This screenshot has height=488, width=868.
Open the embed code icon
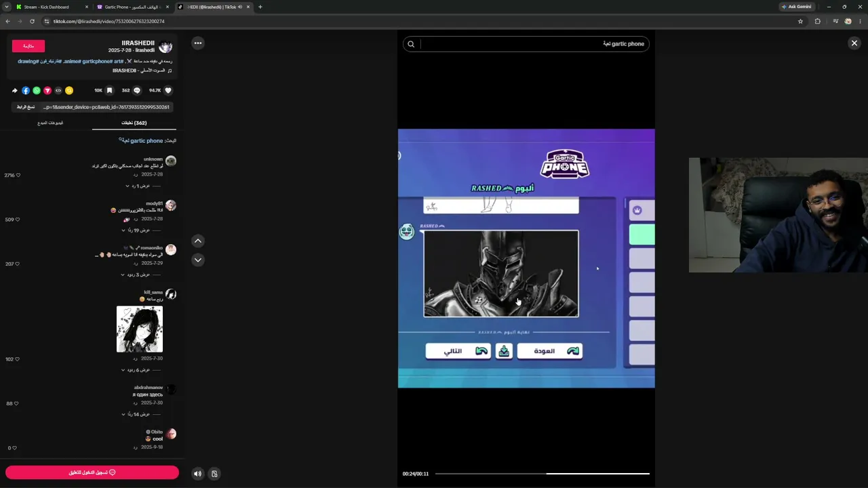58,90
